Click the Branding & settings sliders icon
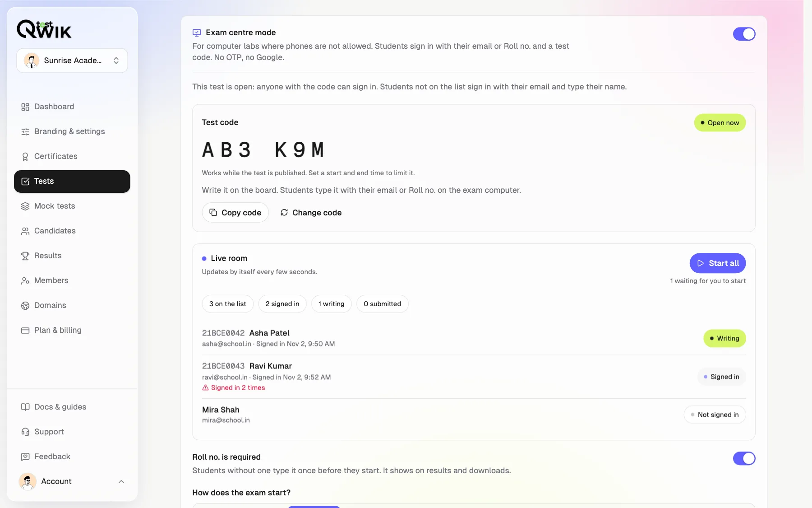Viewport: 812px width, 508px height. click(25, 132)
